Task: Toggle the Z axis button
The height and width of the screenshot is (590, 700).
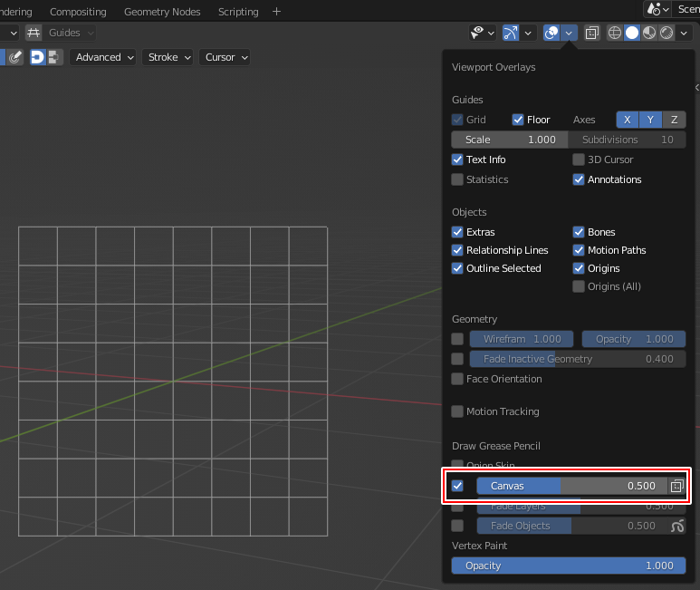Action: pyautogui.click(x=674, y=120)
